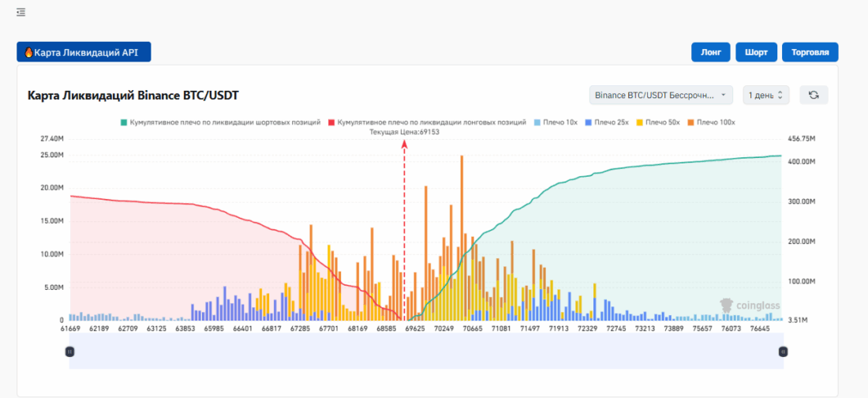868x398 pixels.
Task: Click the middle of the zoom range bar
Action: [426, 351]
